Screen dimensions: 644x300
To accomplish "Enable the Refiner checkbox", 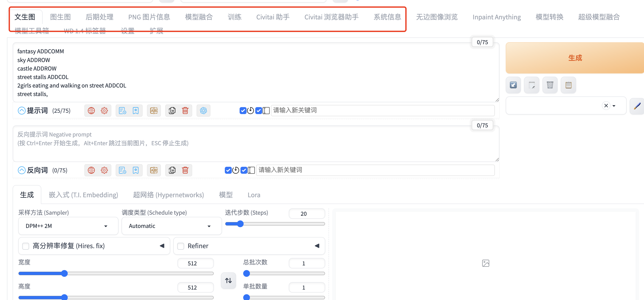I will point(180,246).
